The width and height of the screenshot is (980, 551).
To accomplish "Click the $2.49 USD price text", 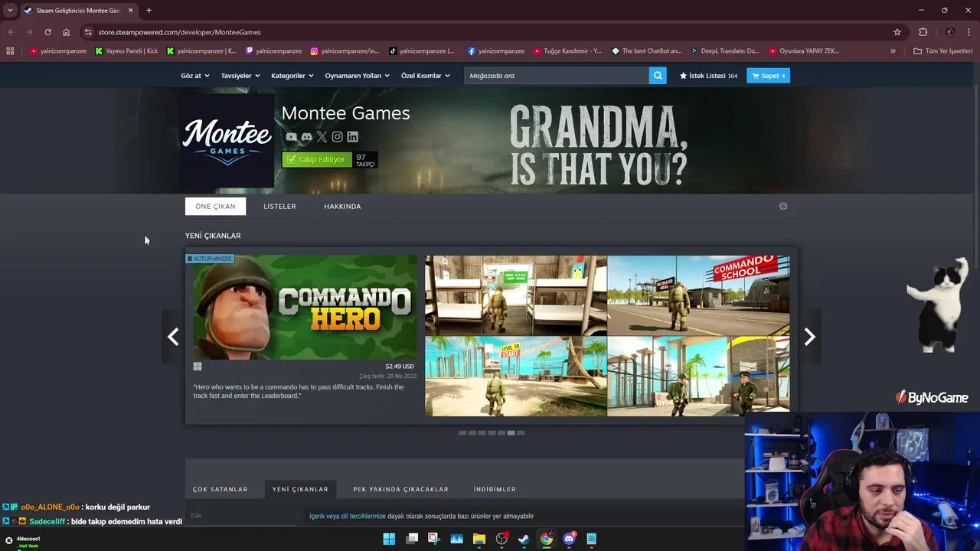I will pos(400,367).
